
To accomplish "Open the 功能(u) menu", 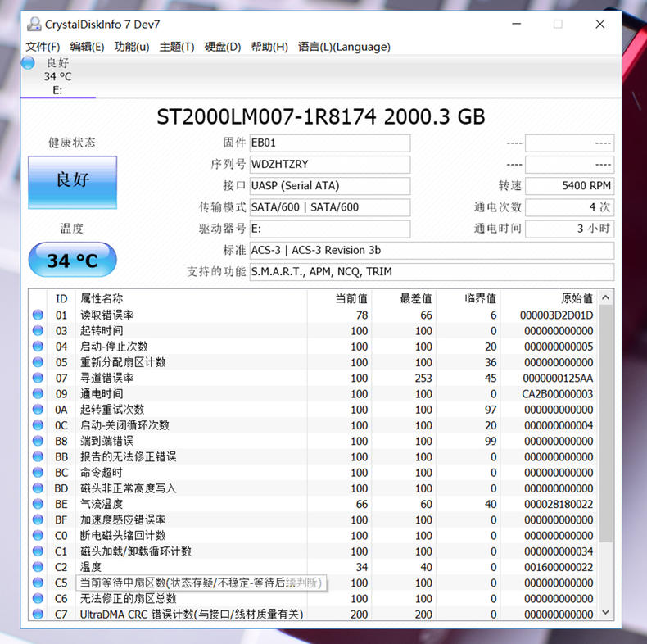I will 131,47.
